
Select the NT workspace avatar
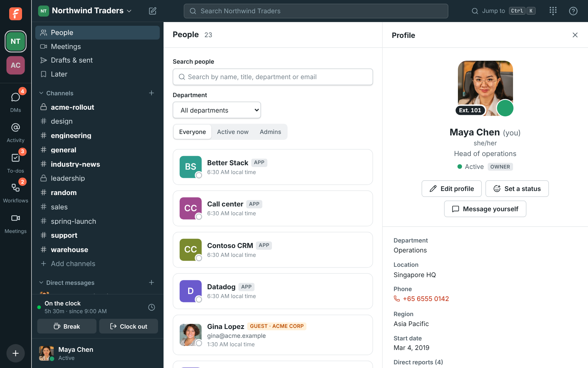coord(15,41)
